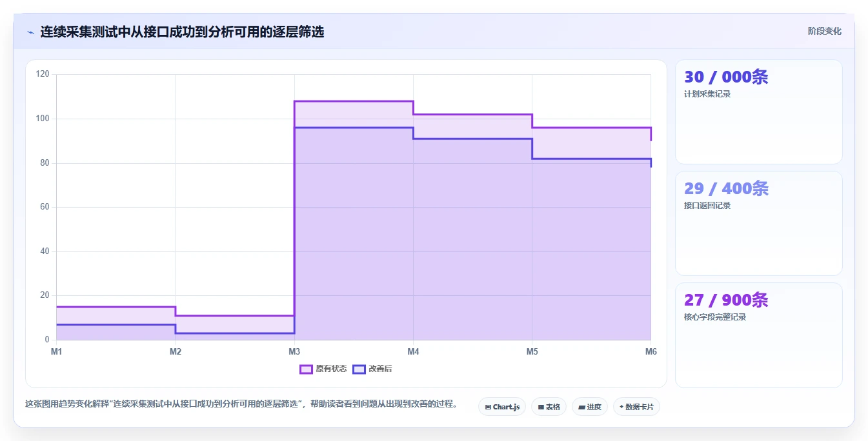Click the 29 / 400条 value
Viewport: 868px width, 441px height.
click(x=726, y=189)
